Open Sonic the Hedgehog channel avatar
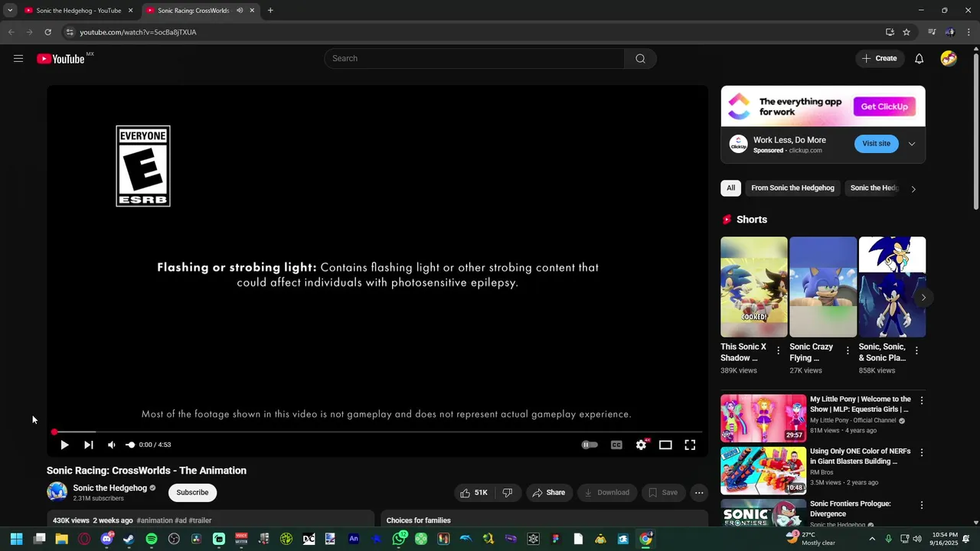This screenshot has height=551, width=980. [x=57, y=492]
